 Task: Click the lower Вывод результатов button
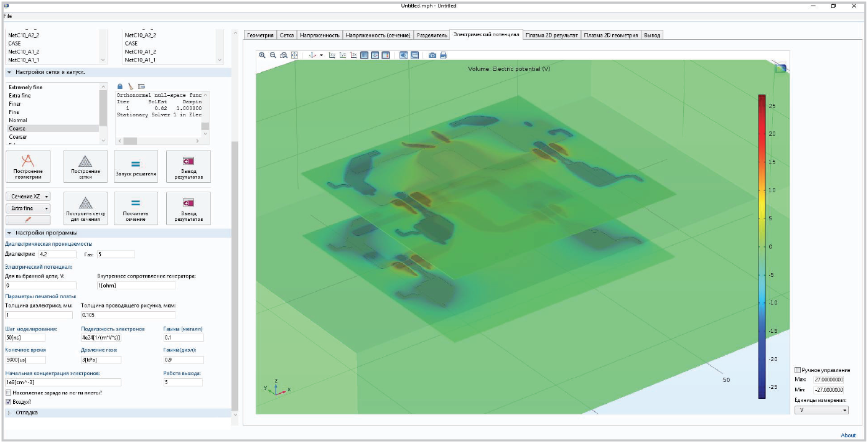189,208
